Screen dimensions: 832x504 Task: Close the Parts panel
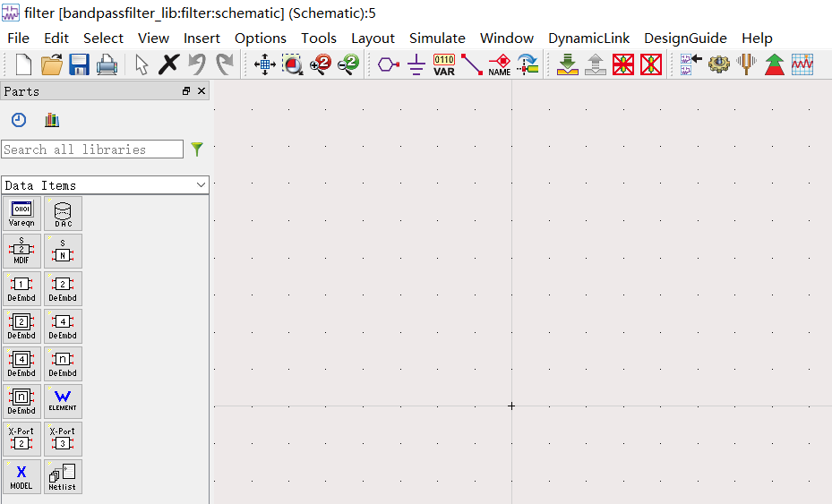(202, 91)
